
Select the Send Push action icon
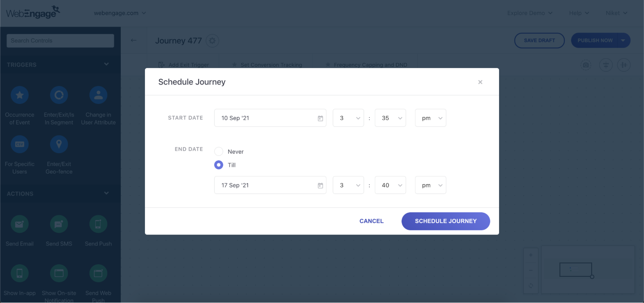point(98,224)
